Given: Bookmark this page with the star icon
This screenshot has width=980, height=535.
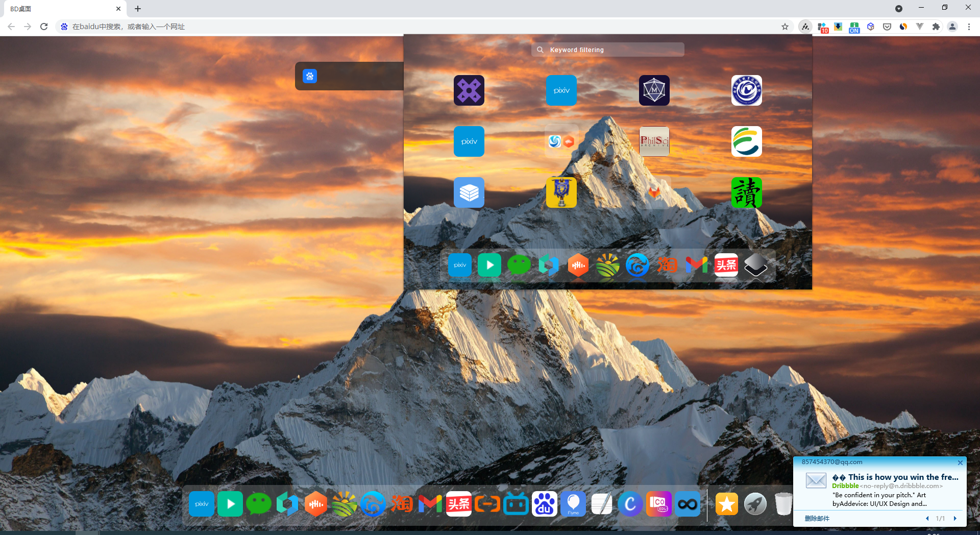Looking at the screenshot, I should 785,27.
